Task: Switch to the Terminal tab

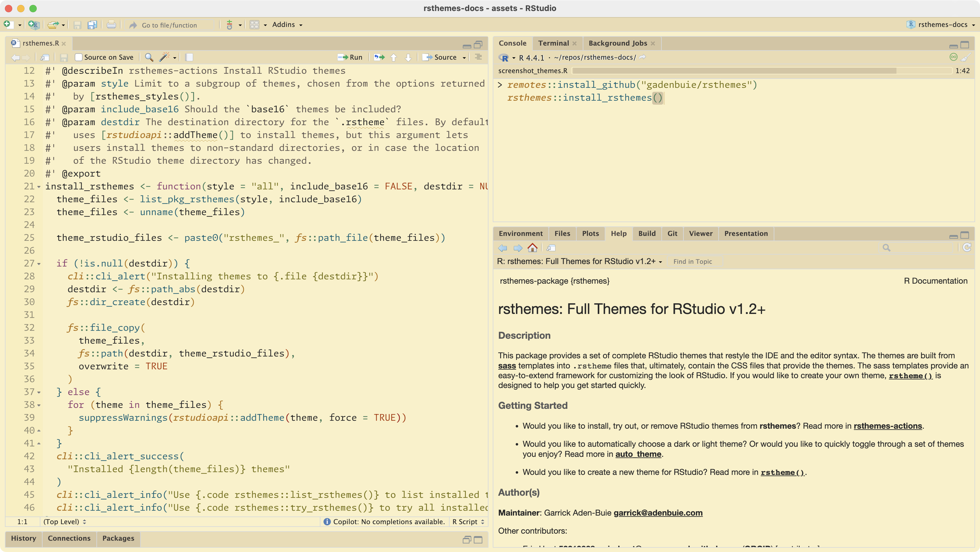Action: point(553,43)
